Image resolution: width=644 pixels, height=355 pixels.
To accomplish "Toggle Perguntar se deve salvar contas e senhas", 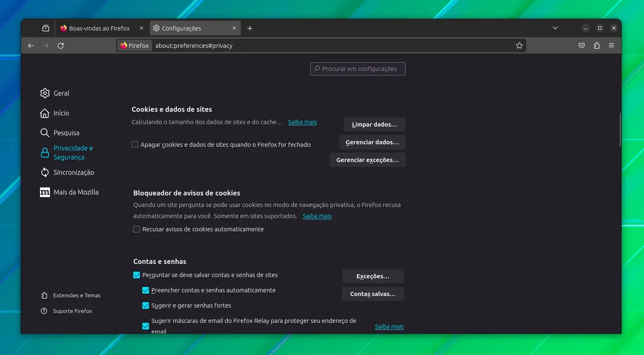I will (x=137, y=275).
